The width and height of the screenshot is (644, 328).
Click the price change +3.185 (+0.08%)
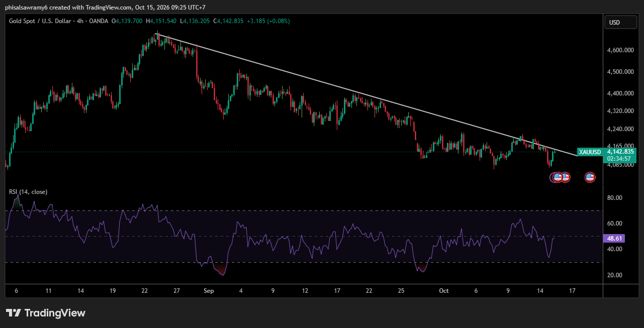[x=268, y=21]
